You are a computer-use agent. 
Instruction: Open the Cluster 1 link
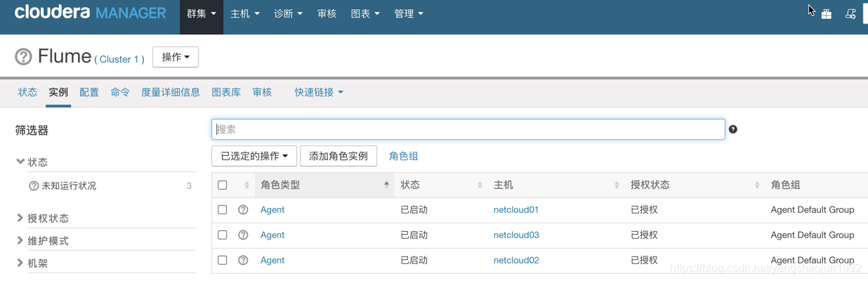coord(119,60)
